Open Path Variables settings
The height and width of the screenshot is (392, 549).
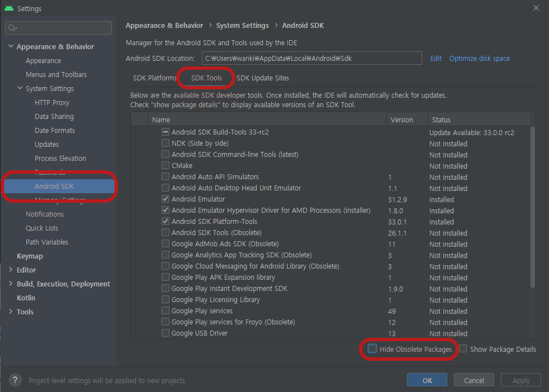coord(47,242)
